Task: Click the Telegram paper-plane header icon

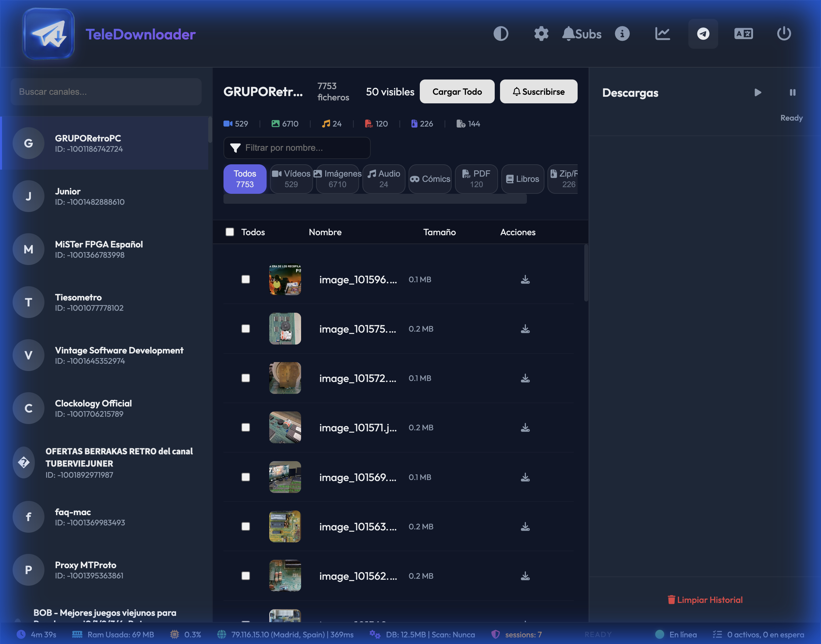Action: click(x=703, y=33)
